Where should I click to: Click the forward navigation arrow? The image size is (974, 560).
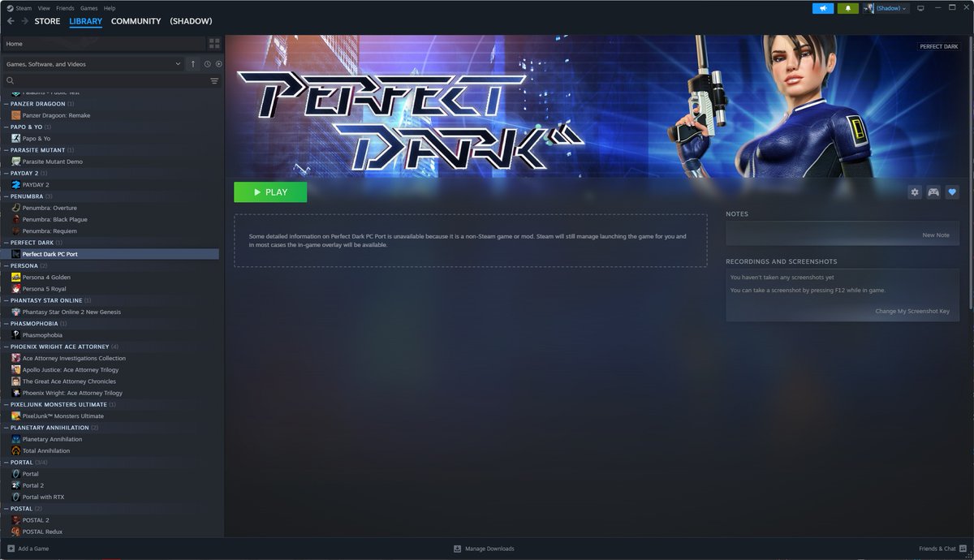(x=25, y=21)
